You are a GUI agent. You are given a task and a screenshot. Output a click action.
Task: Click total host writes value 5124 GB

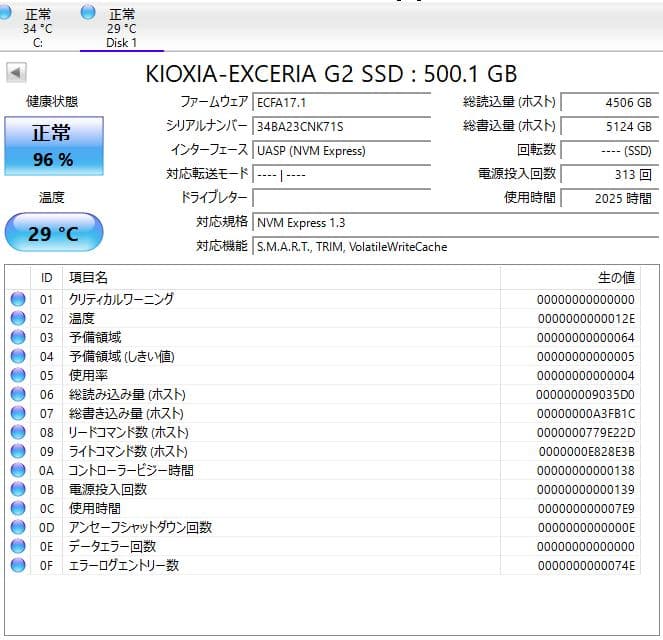coord(610,127)
